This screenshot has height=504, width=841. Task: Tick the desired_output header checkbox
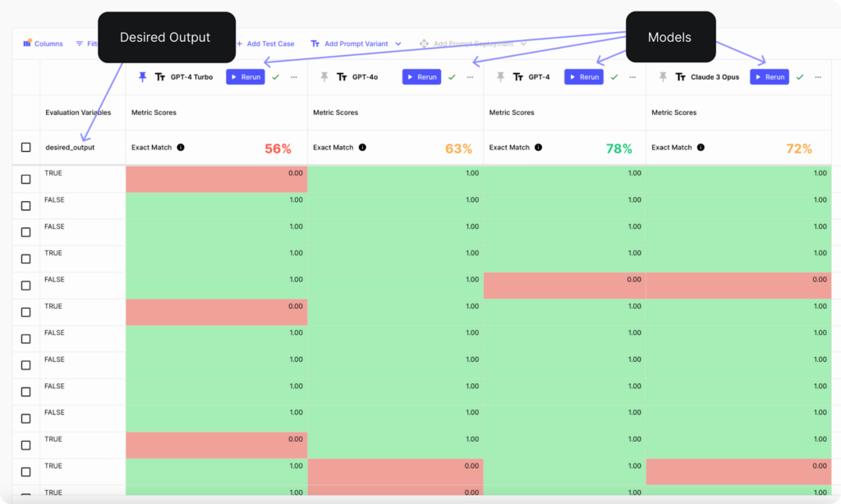(x=25, y=148)
